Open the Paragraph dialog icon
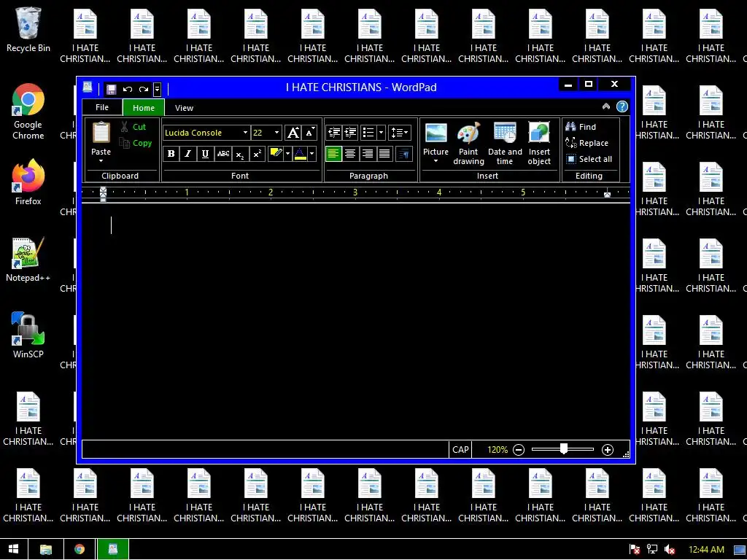 coord(404,154)
